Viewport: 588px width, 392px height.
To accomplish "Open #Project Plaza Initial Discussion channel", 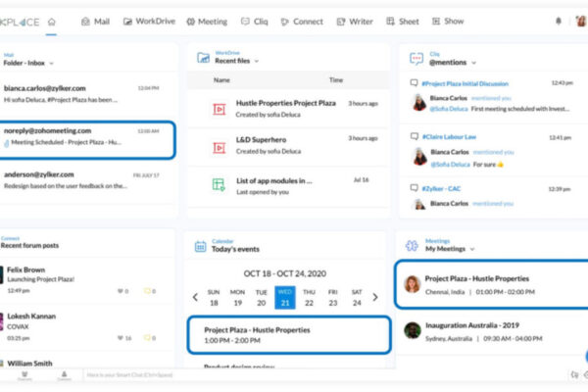I will point(465,84).
